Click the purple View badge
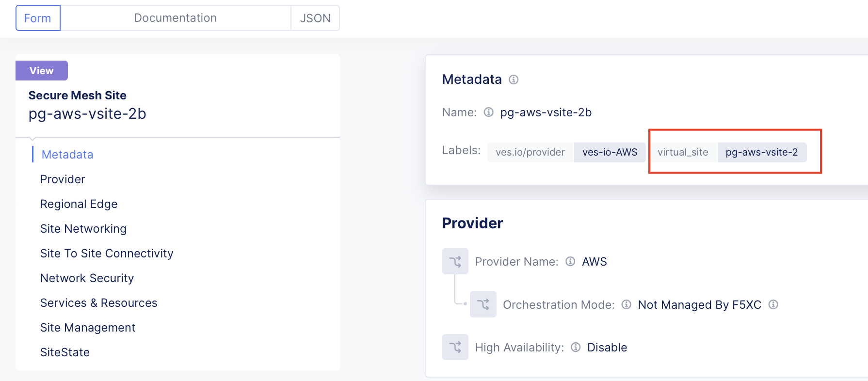 42,71
